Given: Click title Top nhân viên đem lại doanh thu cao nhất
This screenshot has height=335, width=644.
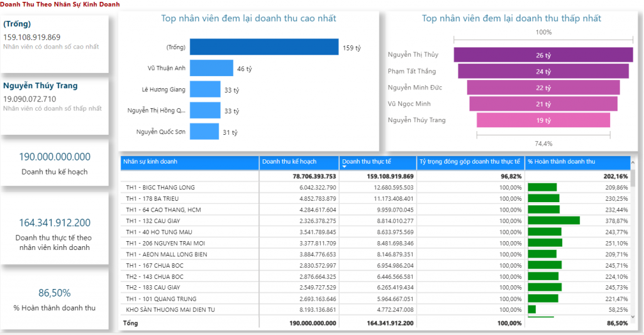Looking at the screenshot, I should pos(248,18).
